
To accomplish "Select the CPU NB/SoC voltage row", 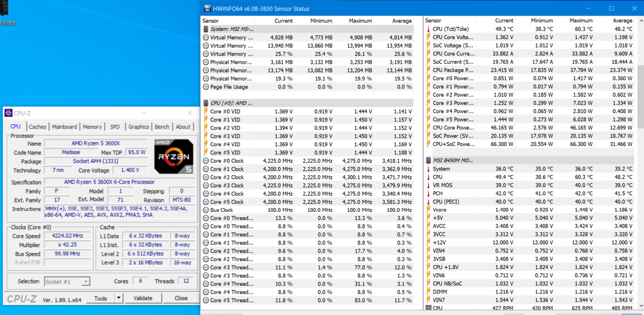I will tap(529, 284).
